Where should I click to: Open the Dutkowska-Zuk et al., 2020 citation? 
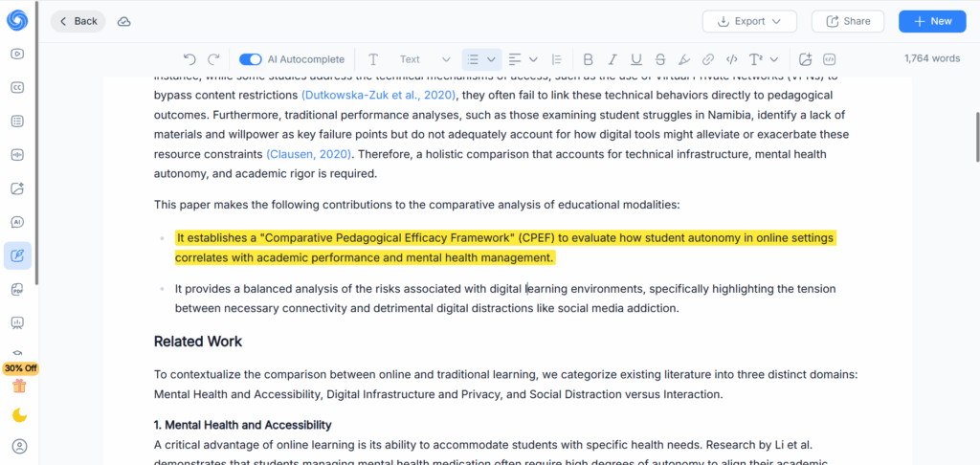379,96
